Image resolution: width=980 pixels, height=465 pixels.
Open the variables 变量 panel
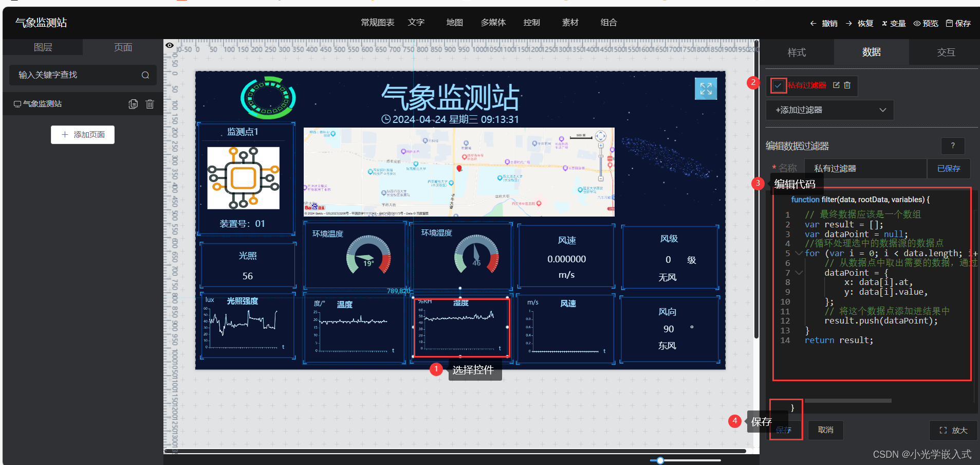pos(894,23)
